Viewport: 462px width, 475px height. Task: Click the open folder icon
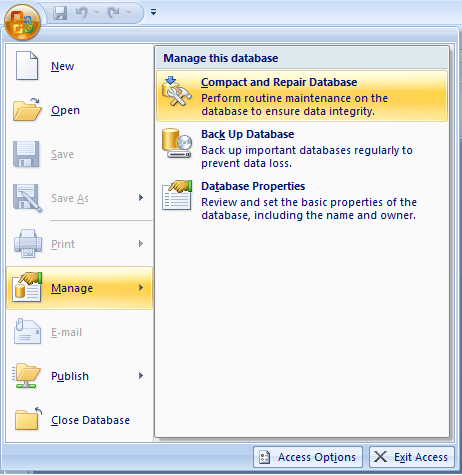[x=27, y=110]
